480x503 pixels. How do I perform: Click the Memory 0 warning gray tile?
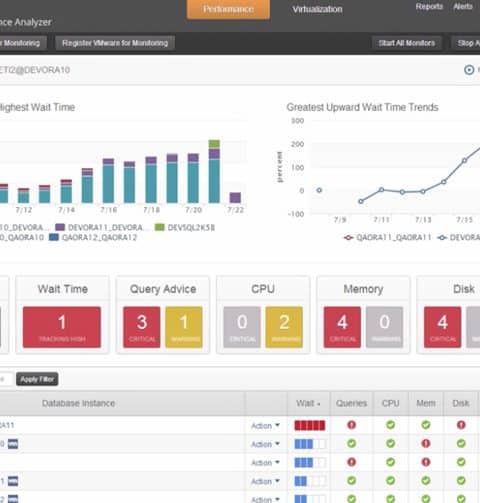384,327
